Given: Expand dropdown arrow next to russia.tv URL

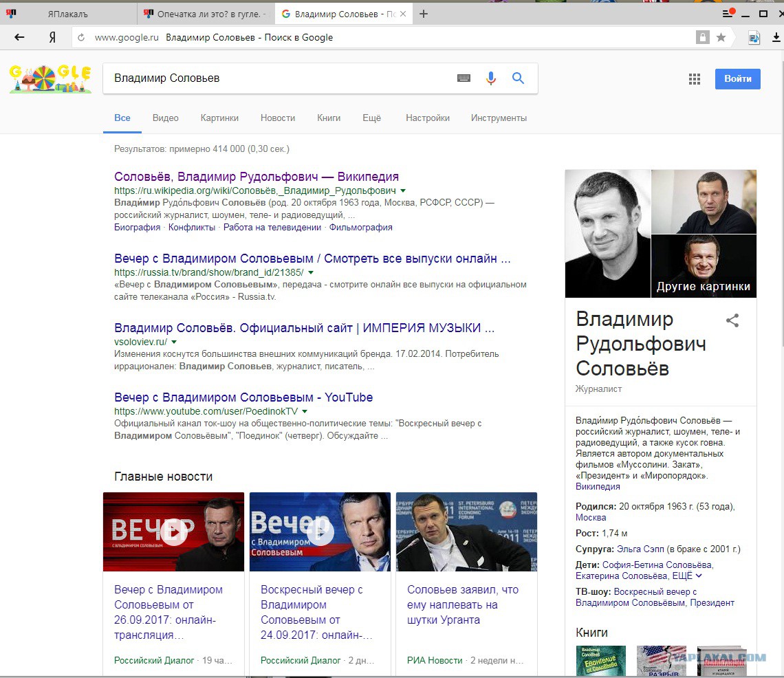Looking at the screenshot, I should [x=310, y=272].
